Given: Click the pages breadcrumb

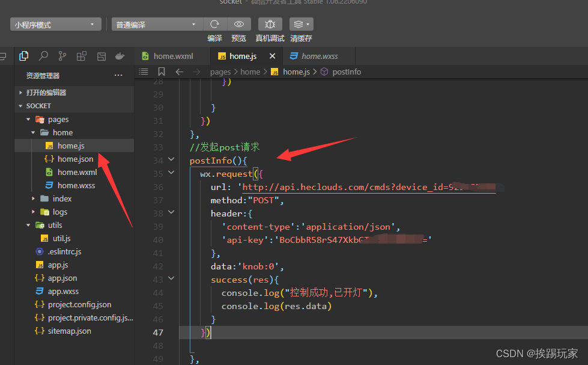Looking at the screenshot, I should (x=220, y=72).
